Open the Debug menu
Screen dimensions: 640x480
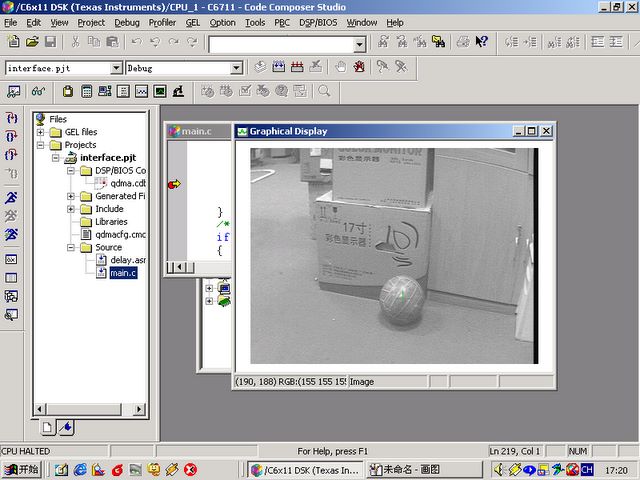(x=127, y=23)
